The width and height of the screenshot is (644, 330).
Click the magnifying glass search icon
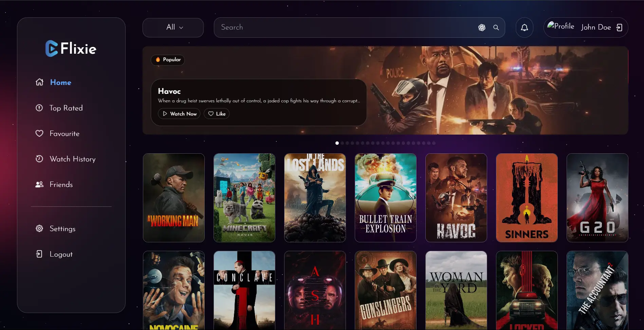(496, 28)
